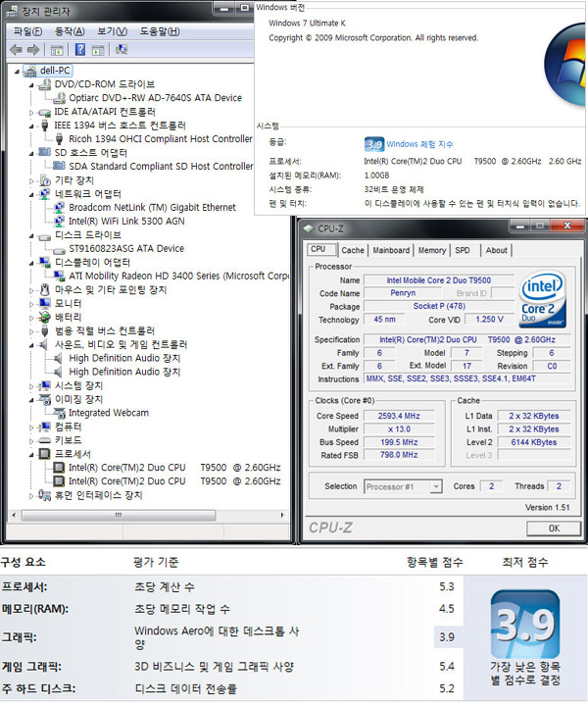Image resolution: width=588 pixels, height=705 pixels.
Task: Click the ATI Mobility Radeon display adapter icon
Action: click(x=60, y=276)
